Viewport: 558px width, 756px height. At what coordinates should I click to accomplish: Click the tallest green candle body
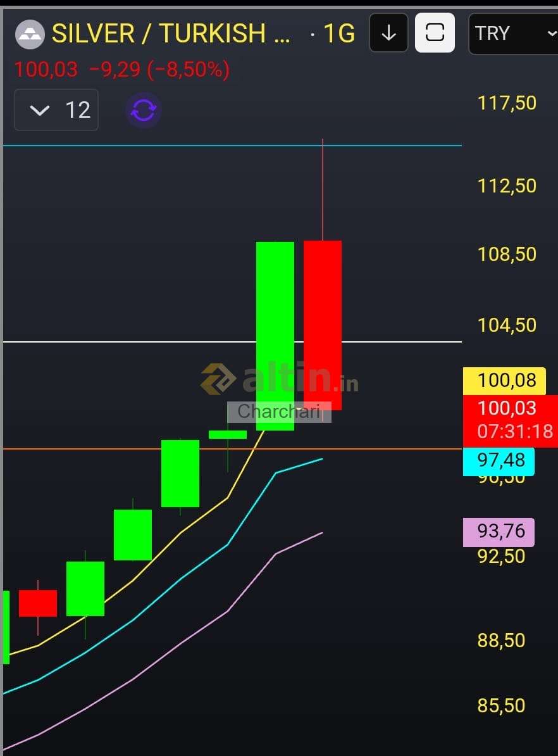point(275,317)
